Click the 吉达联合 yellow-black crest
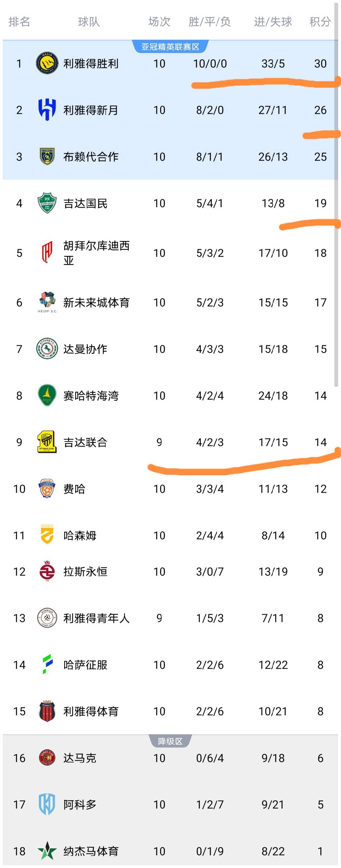The image size is (341, 868). 47,442
